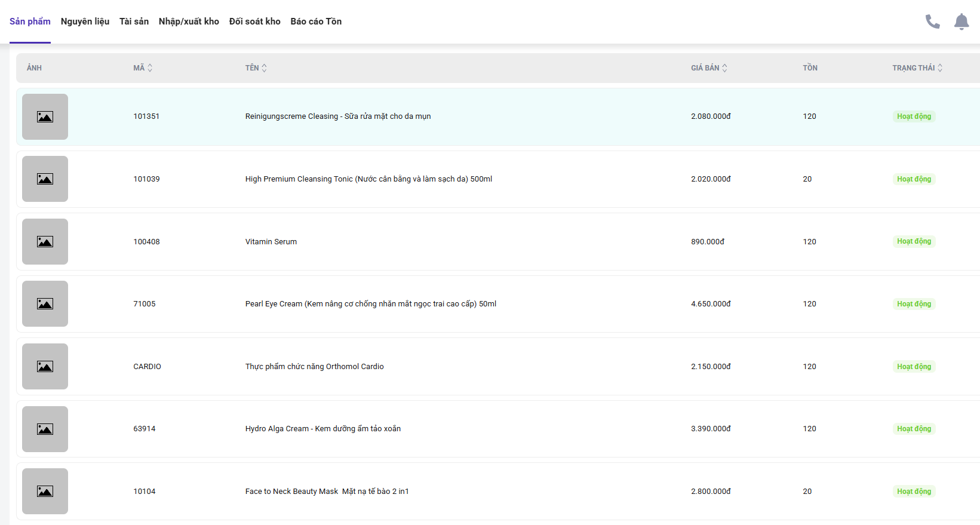Switch to Nguyên liệu tab

click(x=85, y=22)
